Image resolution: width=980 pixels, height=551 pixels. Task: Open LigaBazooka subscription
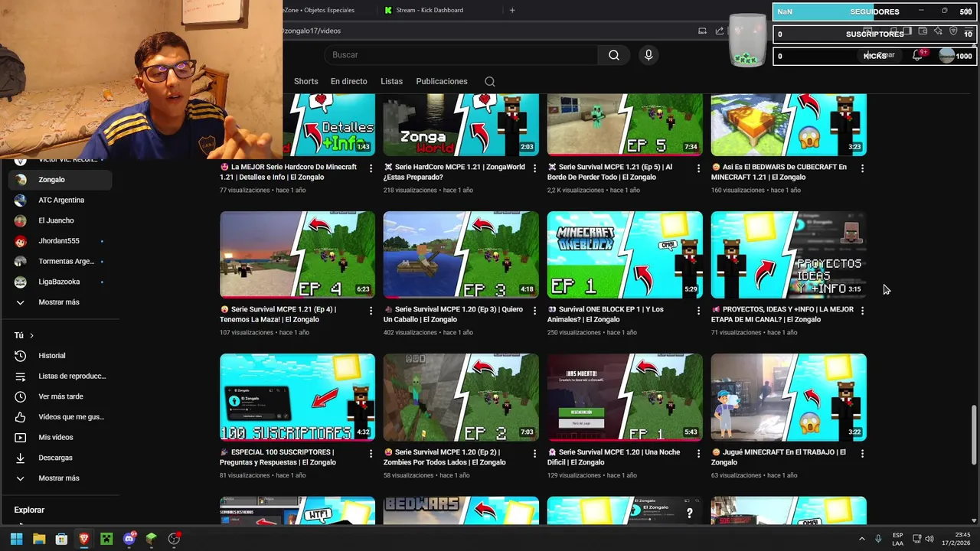(60, 282)
